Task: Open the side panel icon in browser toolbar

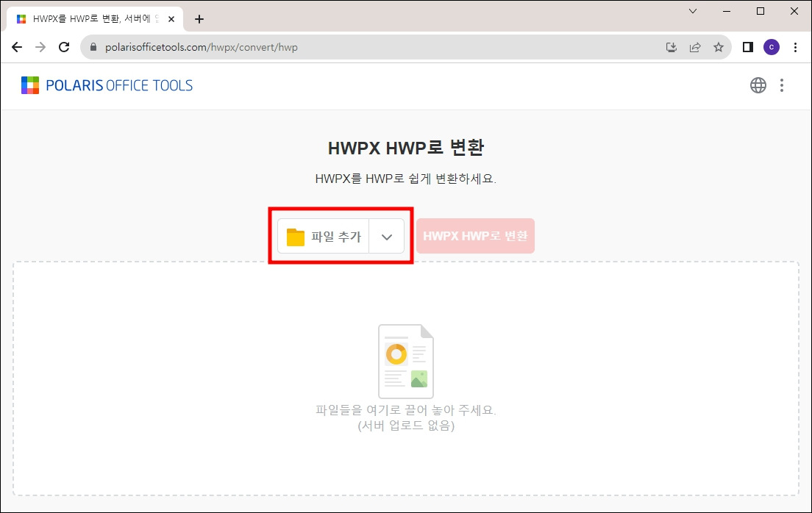Action: 747,46
